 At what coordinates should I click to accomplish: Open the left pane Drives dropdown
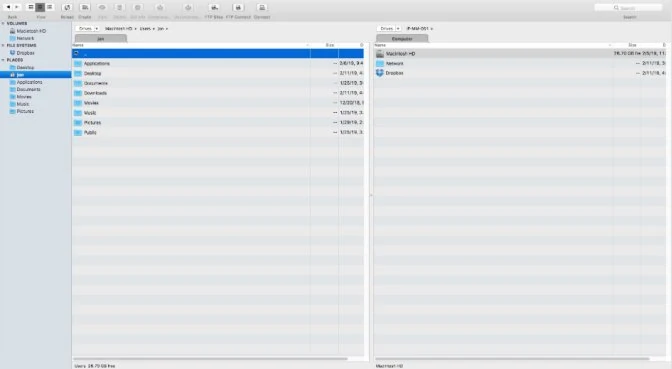87,29
